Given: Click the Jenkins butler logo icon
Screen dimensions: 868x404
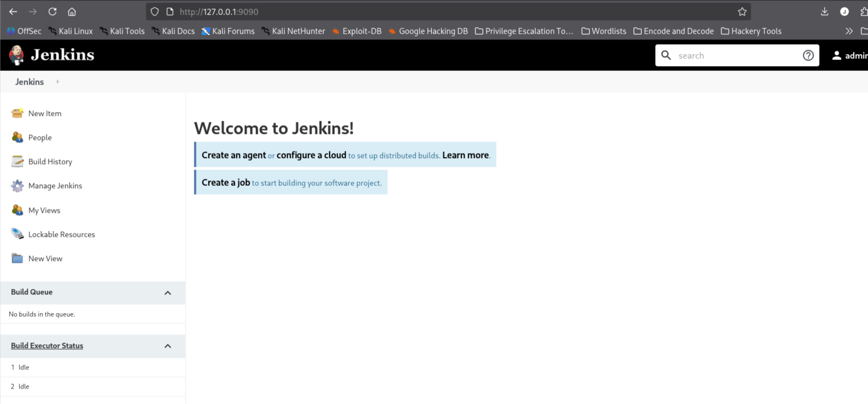Looking at the screenshot, I should [16, 55].
